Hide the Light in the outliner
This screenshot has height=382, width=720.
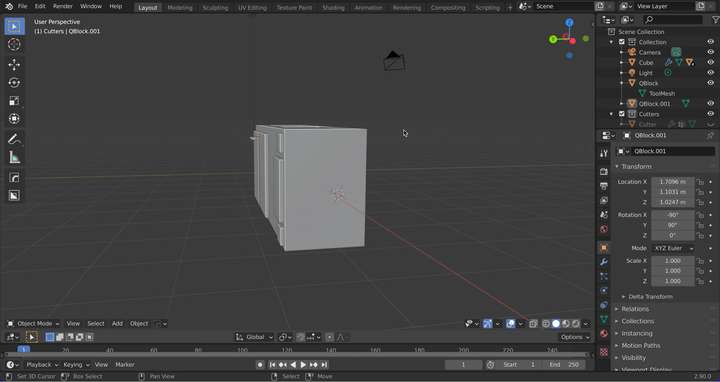point(710,73)
